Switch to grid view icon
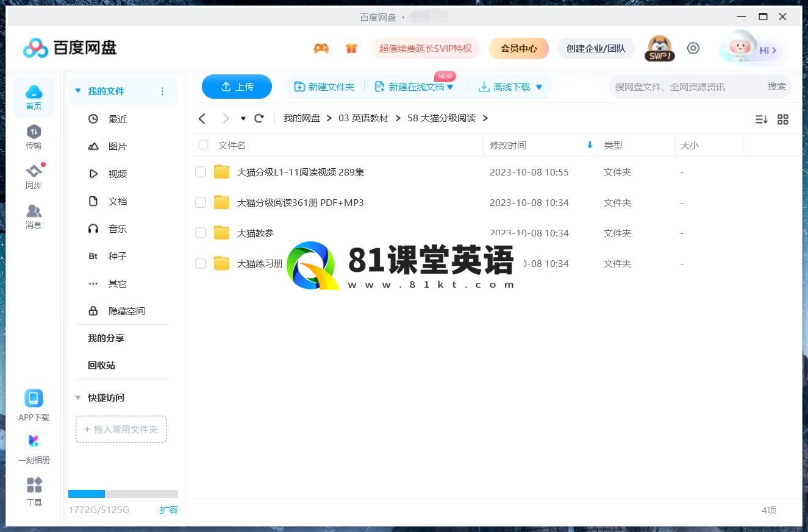The height and width of the screenshot is (532, 808). coord(783,119)
